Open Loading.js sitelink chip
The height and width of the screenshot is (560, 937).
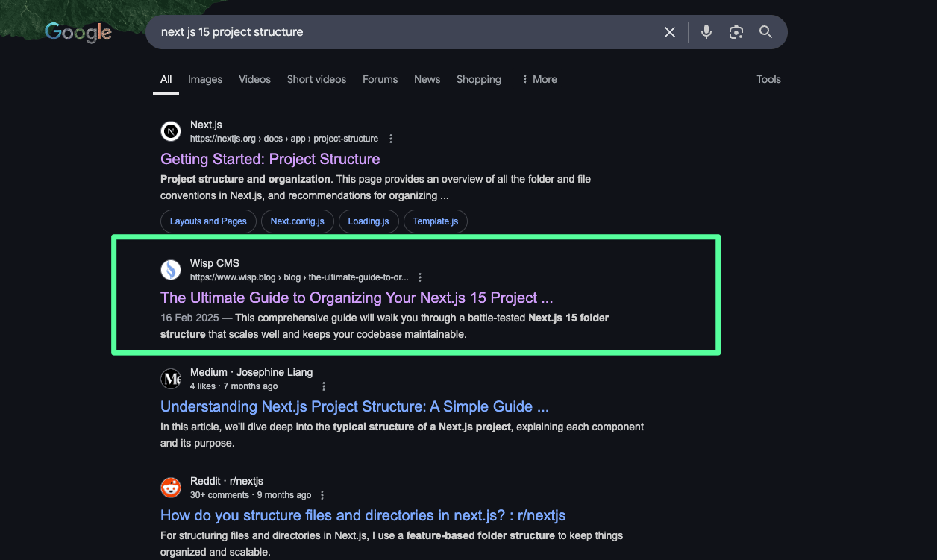(369, 221)
